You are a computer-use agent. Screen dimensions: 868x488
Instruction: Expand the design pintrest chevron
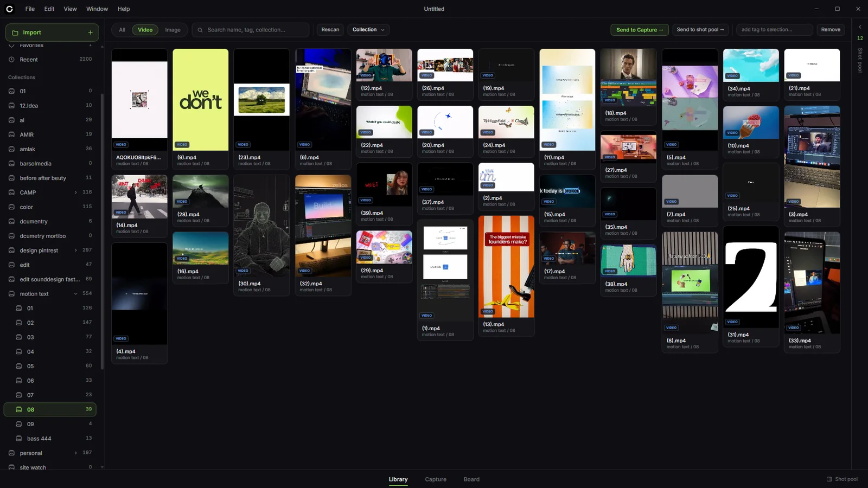pyautogui.click(x=75, y=251)
